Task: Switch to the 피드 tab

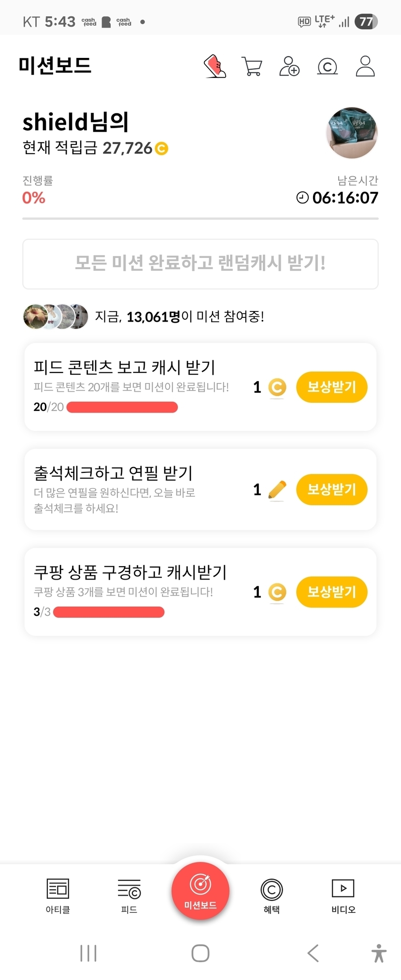Action: coord(129,896)
